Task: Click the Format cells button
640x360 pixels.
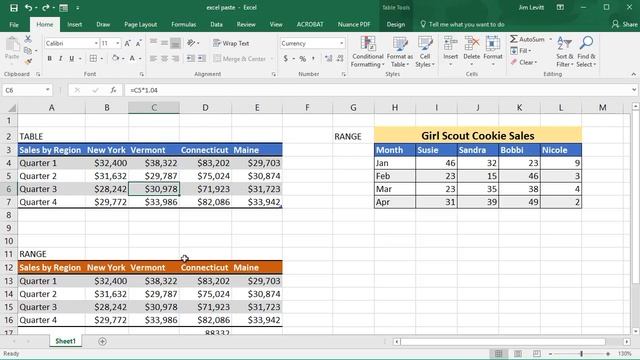Action: pyautogui.click(x=493, y=52)
